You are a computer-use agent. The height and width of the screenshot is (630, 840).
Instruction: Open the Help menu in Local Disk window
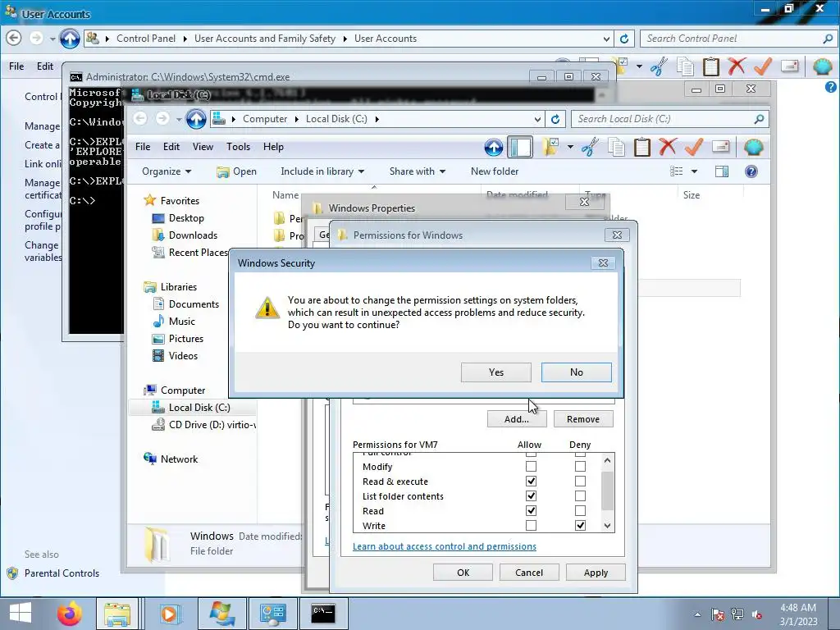tap(273, 147)
